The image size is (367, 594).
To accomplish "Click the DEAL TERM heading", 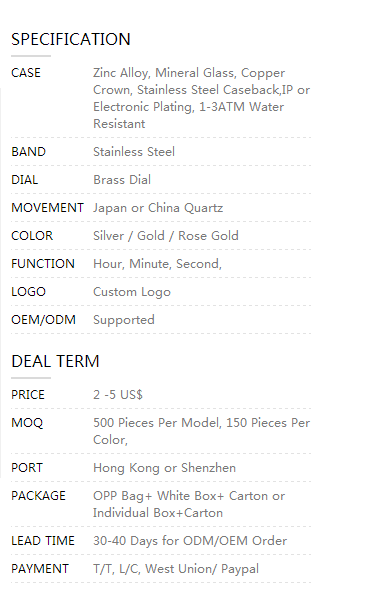I will click(55, 361).
